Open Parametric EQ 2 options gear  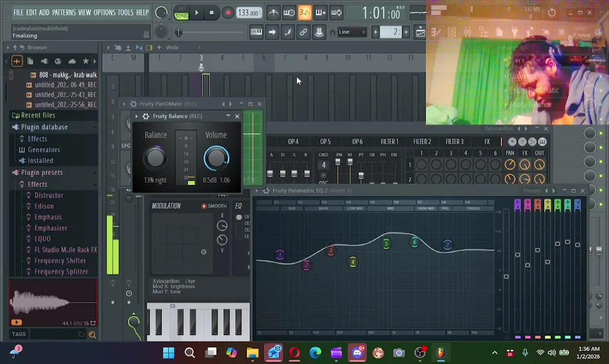[266, 191]
